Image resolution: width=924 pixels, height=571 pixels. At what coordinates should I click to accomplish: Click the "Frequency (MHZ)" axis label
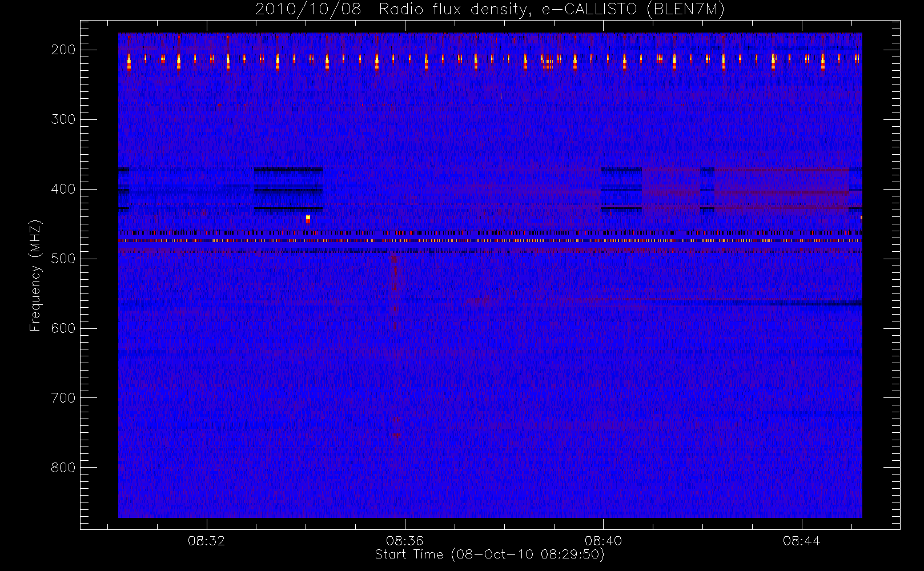pos(35,275)
